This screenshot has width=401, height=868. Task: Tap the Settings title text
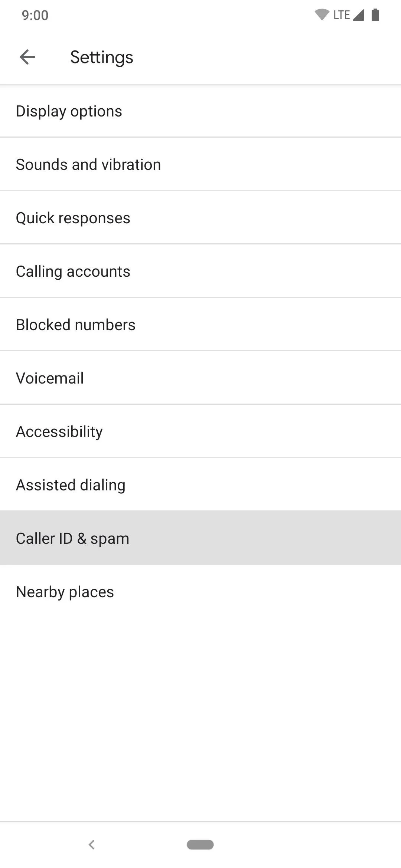tap(102, 57)
